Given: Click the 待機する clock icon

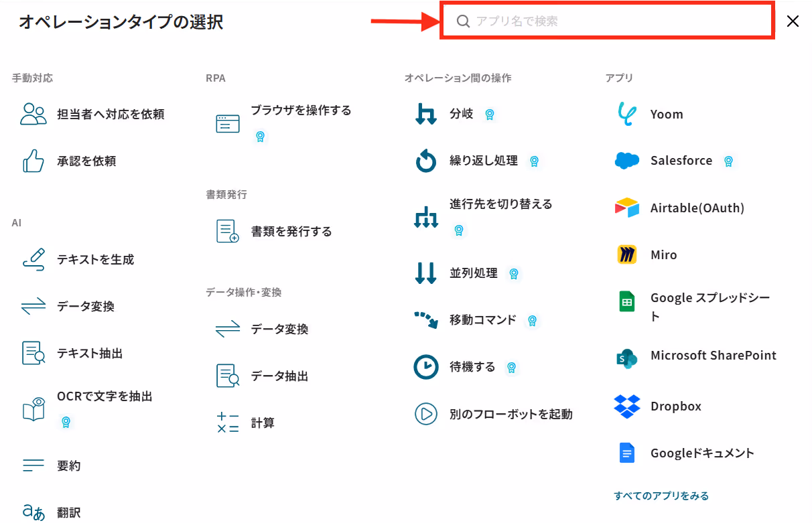Looking at the screenshot, I should [426, 368].
